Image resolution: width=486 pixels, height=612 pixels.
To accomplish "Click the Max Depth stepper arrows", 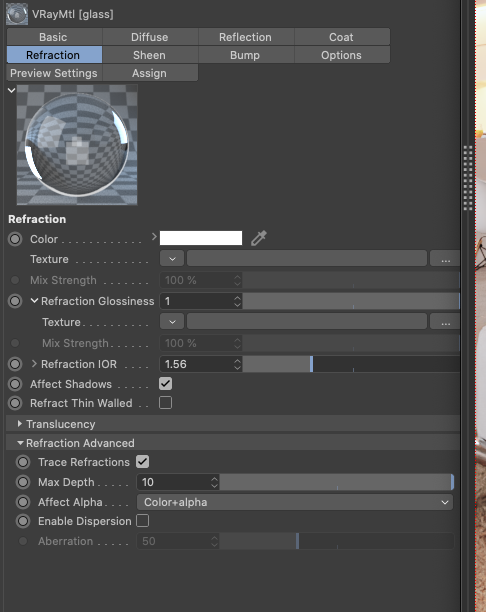I will [214, 482].
